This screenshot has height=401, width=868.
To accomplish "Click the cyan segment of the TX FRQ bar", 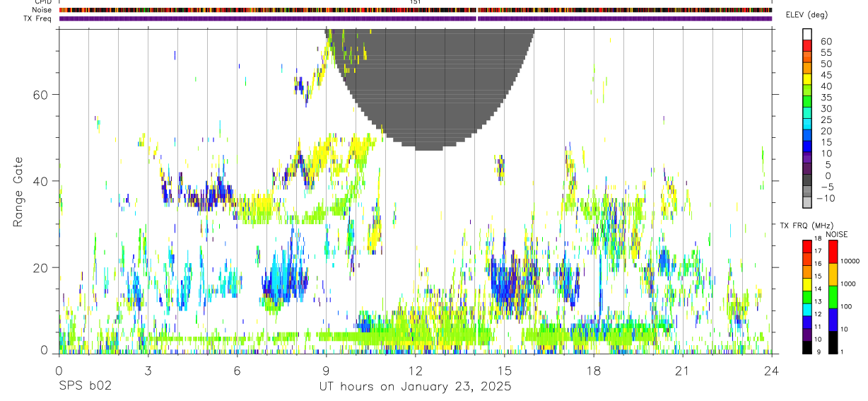I will [x=807, y=310].
